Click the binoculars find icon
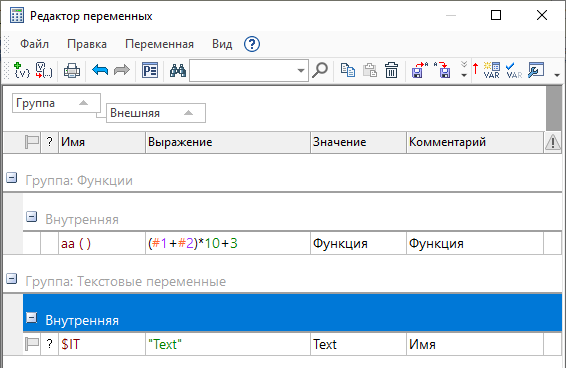Screen dimensions: 566x368 (x=178, y=70)
